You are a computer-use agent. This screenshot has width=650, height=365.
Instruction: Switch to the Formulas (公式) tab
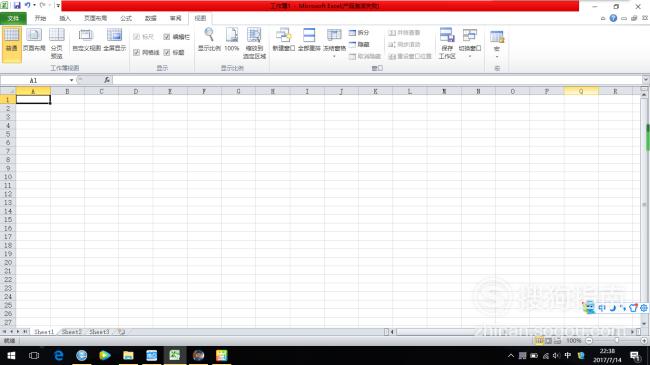[x=126, y=18]
